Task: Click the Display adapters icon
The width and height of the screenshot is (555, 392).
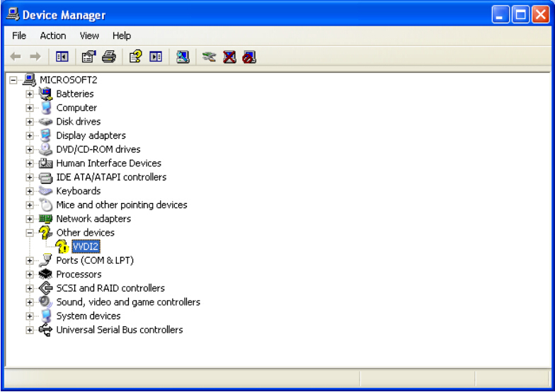Action: click(x=45, y=136)
